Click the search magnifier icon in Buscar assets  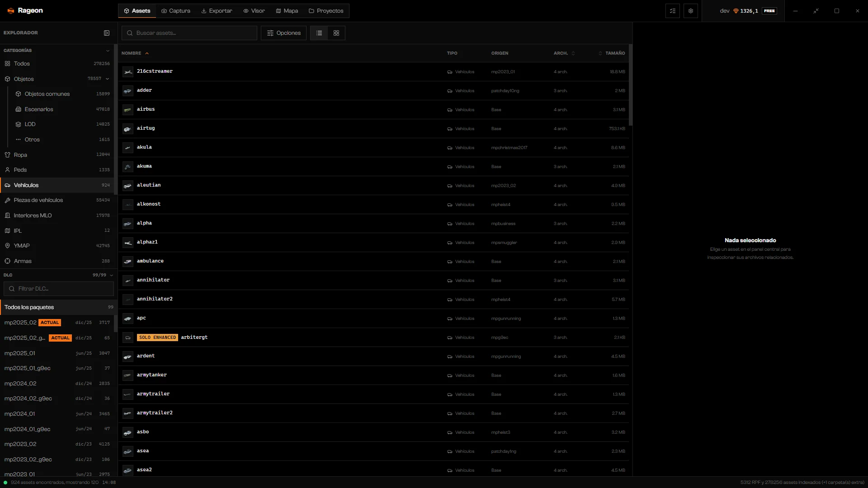pos(130,33)
